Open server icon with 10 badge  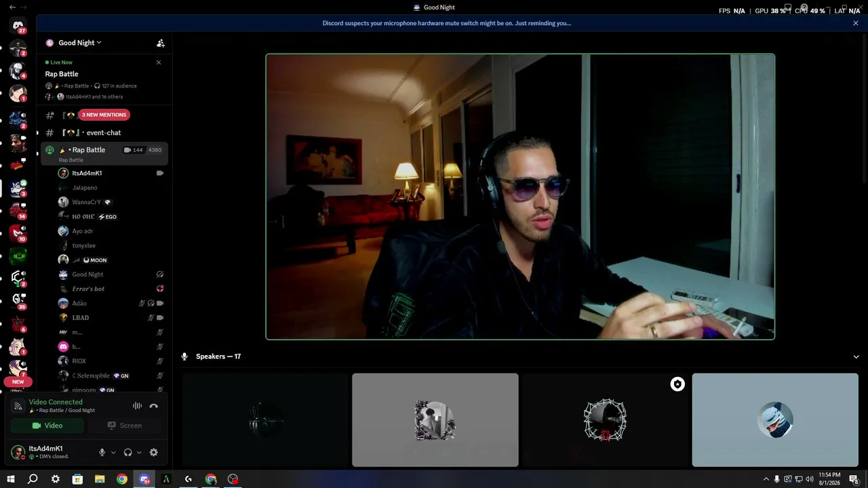pyautogui.click(x=18, y=233)
